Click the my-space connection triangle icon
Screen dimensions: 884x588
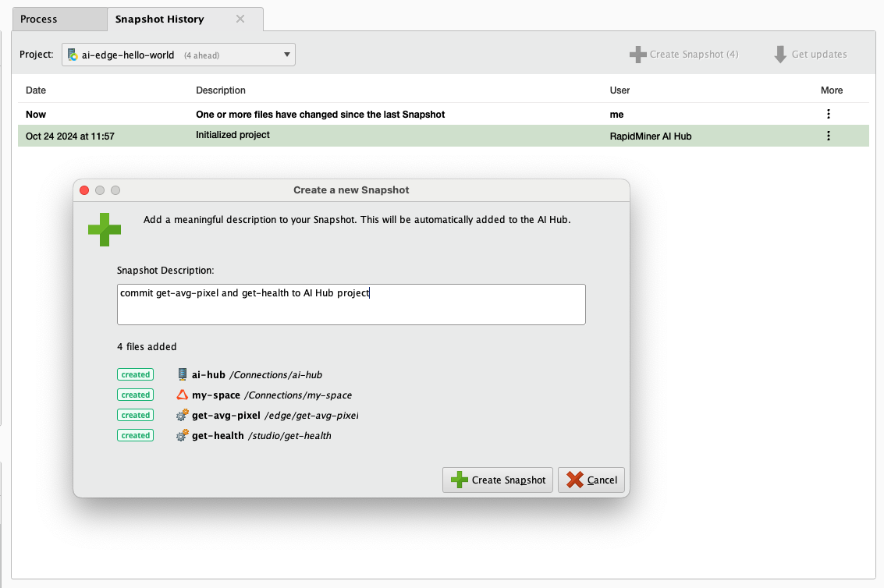pyautogui.click(x=183, y=395)
